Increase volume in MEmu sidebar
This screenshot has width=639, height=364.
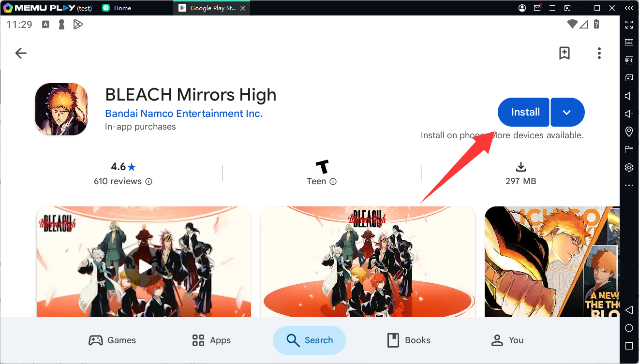point(629,96)
